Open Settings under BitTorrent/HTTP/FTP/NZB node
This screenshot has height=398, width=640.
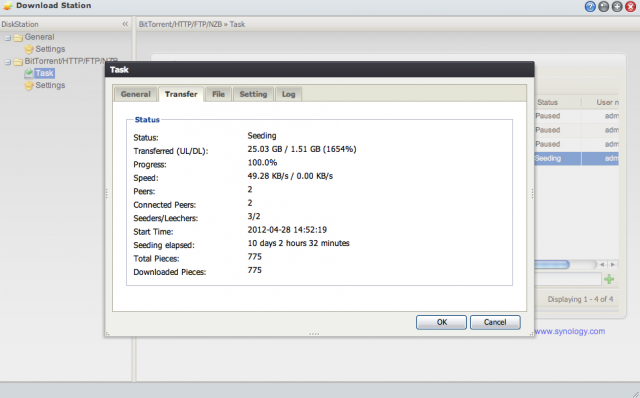pos(50,85)
